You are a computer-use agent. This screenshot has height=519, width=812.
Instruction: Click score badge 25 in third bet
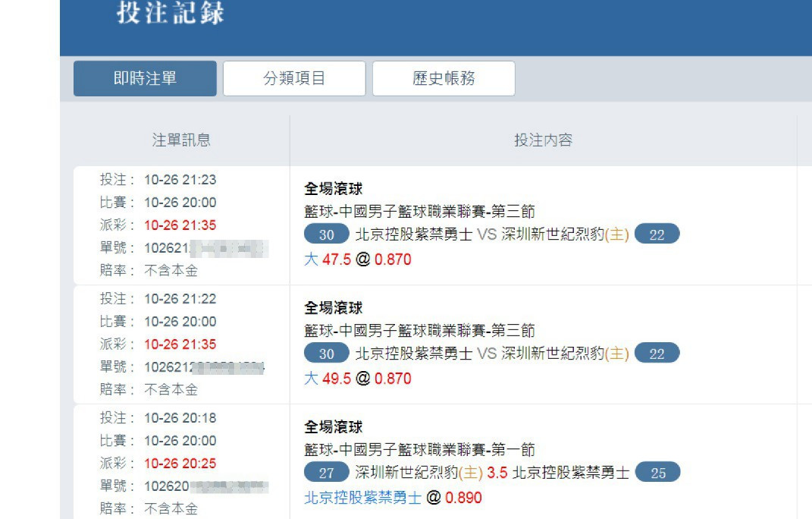[658, 473]
